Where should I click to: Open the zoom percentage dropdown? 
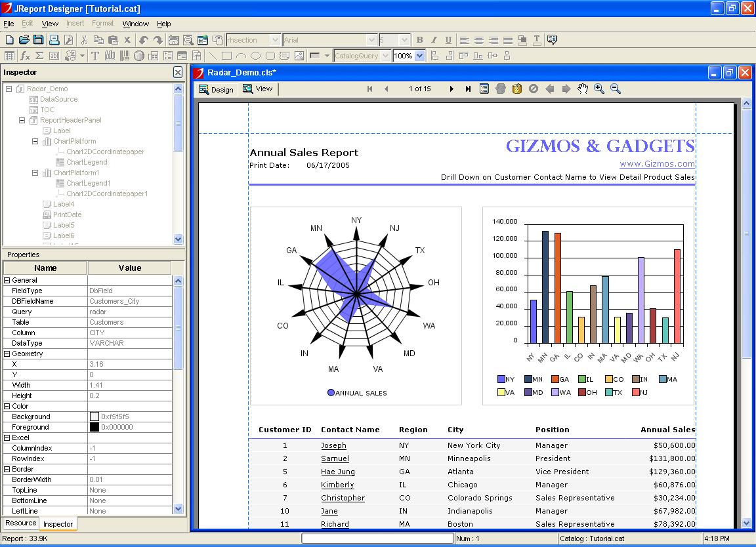420,56
